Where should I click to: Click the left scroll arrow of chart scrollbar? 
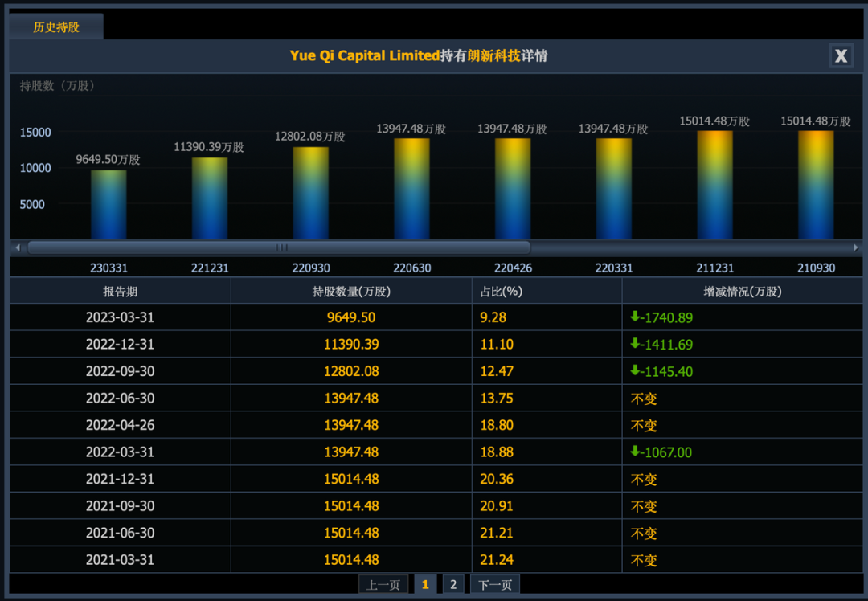click(x=17, y=247)
